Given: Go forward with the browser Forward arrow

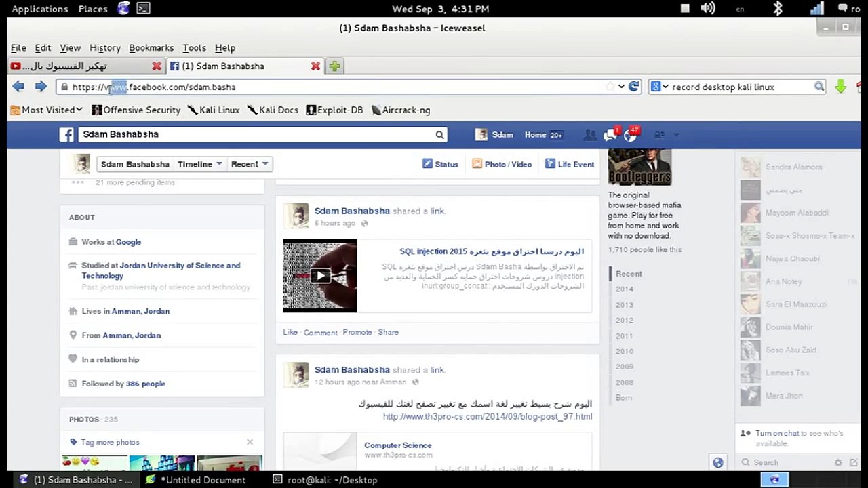Looking at the screenshot, I should coord(41,87).
